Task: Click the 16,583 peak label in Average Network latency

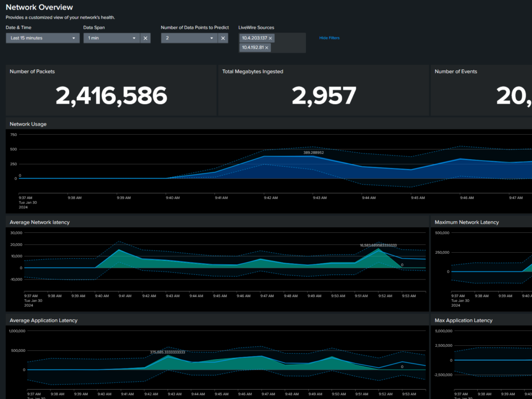Action: tap(378, 245)
